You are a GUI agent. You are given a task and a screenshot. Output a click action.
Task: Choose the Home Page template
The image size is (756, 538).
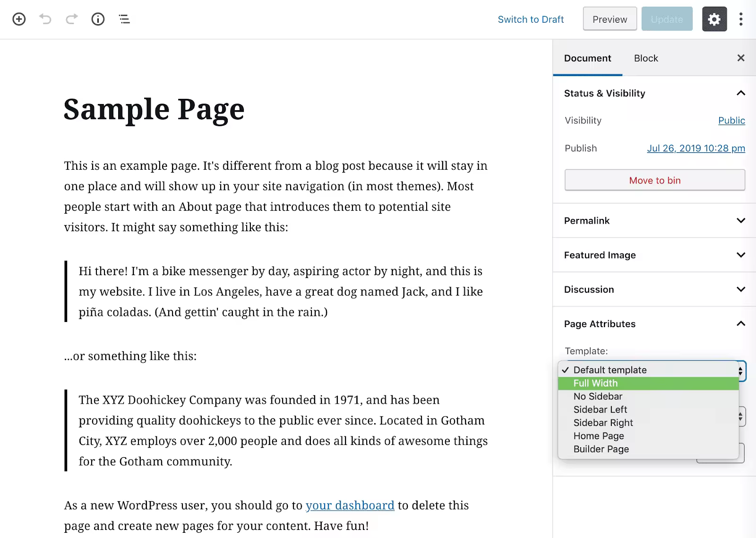(x=648, y=436)
